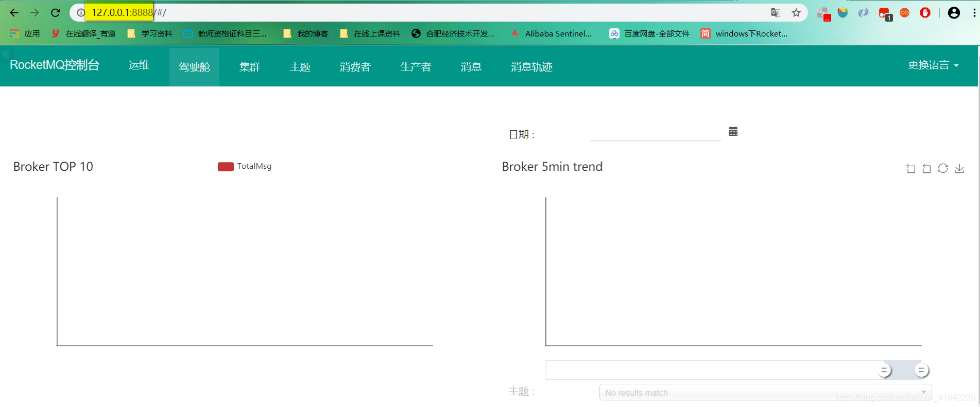
Task: Click the Broker TOP 10 chart title
Action: [53, 167]
